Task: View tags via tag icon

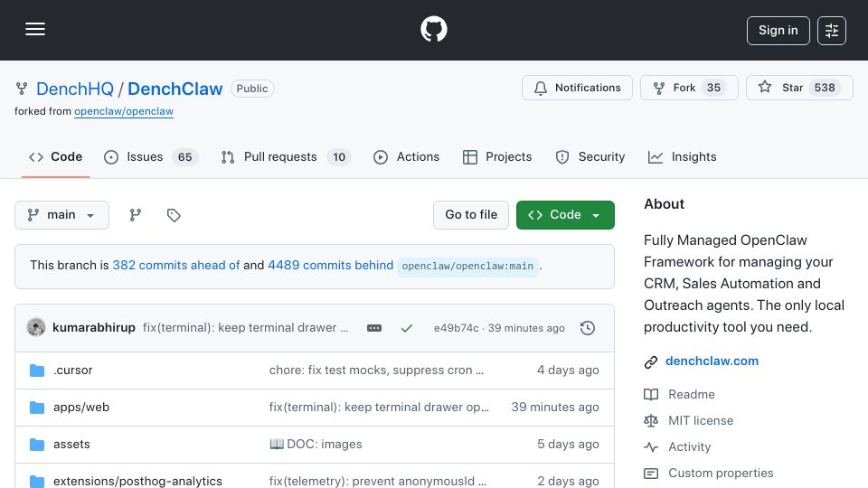Action: coord(174,215)
